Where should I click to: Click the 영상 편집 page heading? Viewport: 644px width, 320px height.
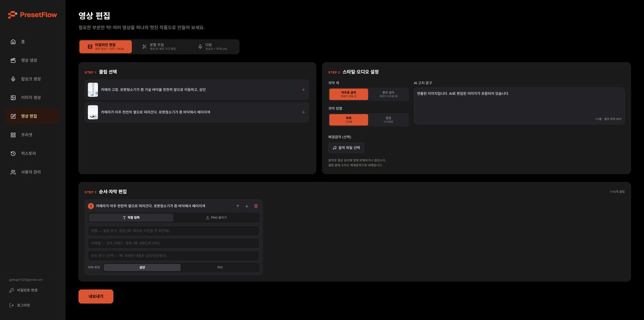click(x=94, y=16)
